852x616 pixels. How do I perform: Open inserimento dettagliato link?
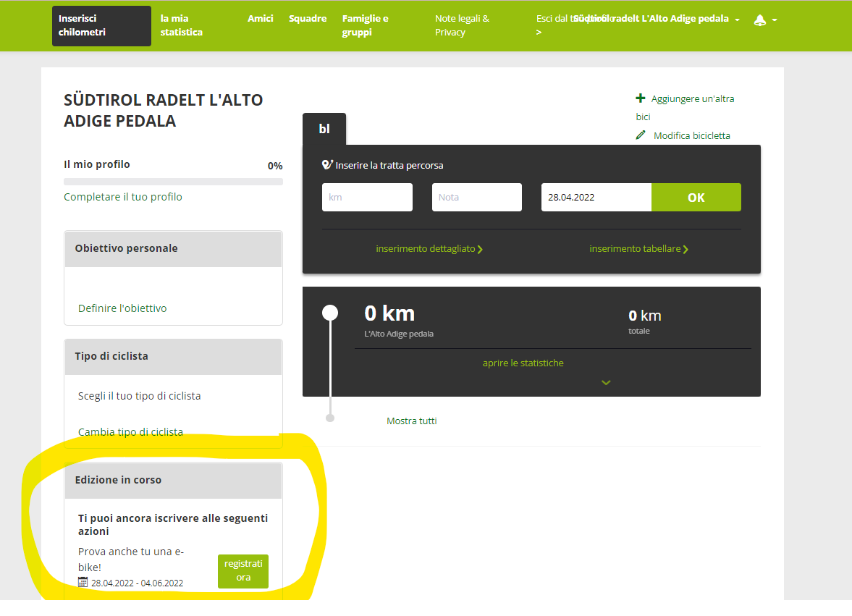coord(426,249)
